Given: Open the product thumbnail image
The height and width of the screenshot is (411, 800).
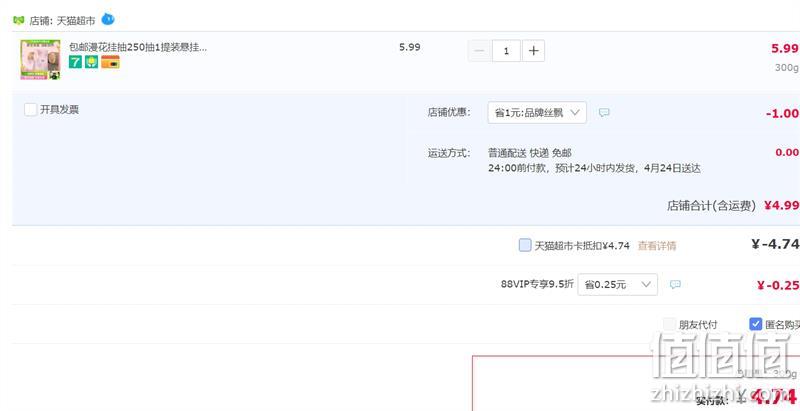Looking at the screenshot, I should click(40, 60).
